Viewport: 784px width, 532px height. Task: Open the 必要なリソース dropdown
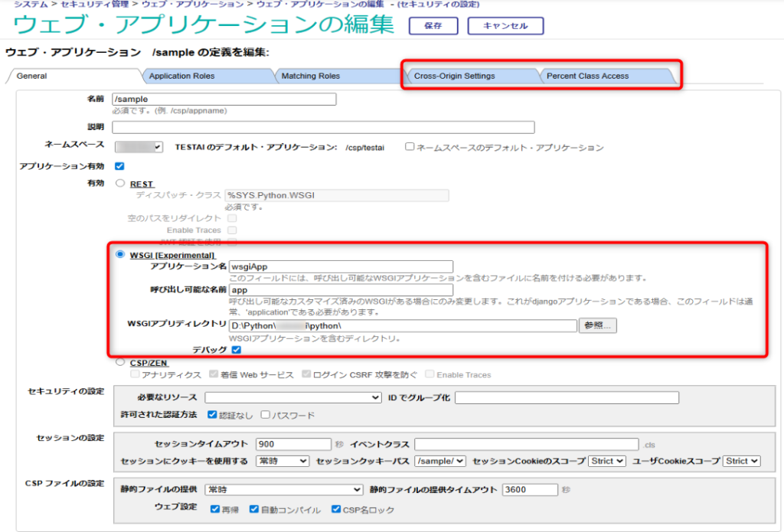[292, 397]
